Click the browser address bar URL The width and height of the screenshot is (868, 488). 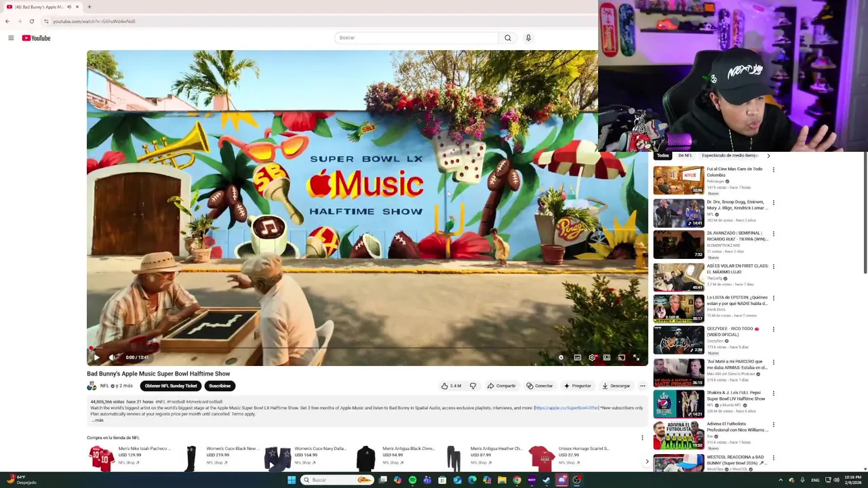pyautogui.click(x=94, y=21)
